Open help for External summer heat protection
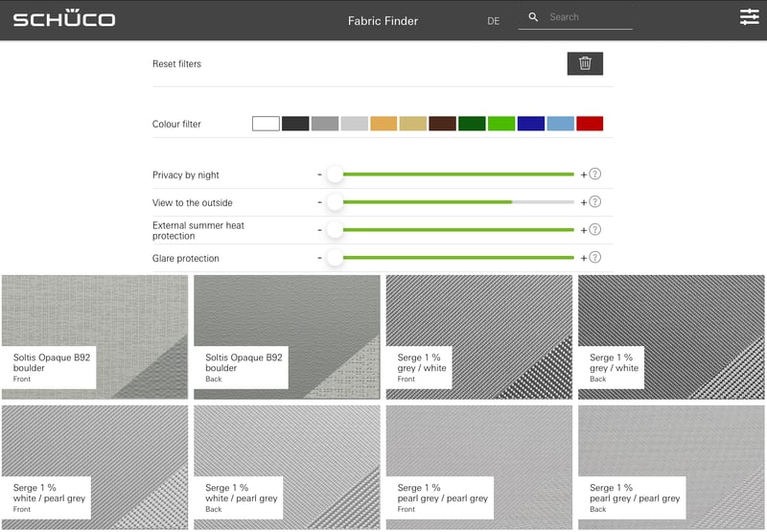The height and width of the screenshot is (532, 767). click(x=594, y=230)
